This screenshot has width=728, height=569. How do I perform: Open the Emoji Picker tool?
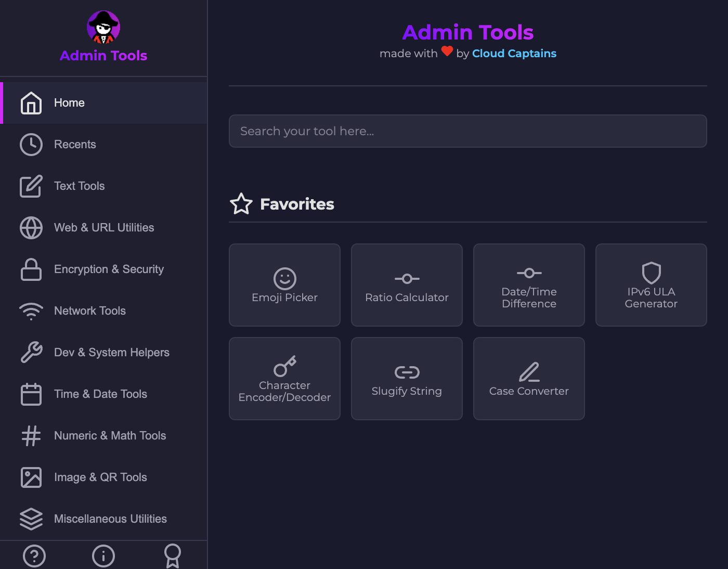(x=284, y=285)
